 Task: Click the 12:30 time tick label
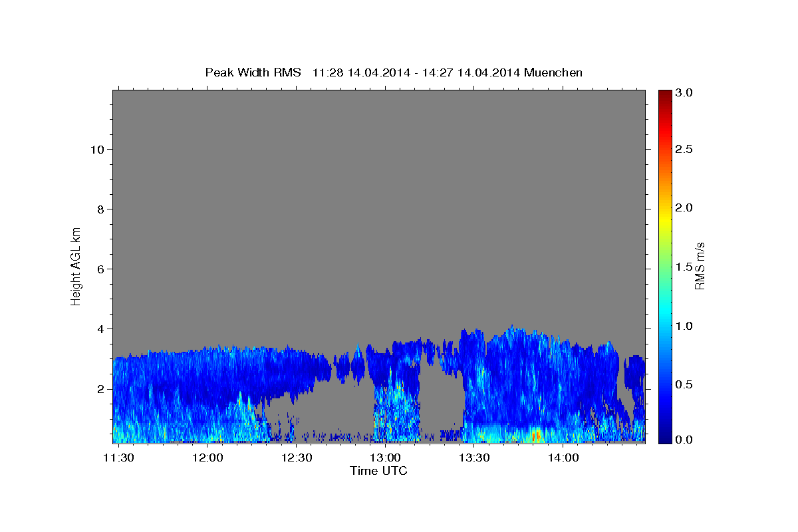click(x=296, y=458)
